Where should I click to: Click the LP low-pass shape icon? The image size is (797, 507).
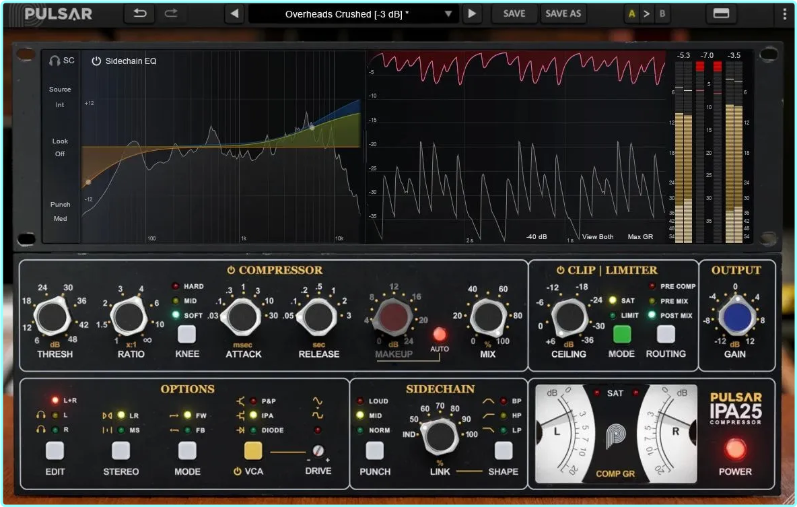point(488,430)
